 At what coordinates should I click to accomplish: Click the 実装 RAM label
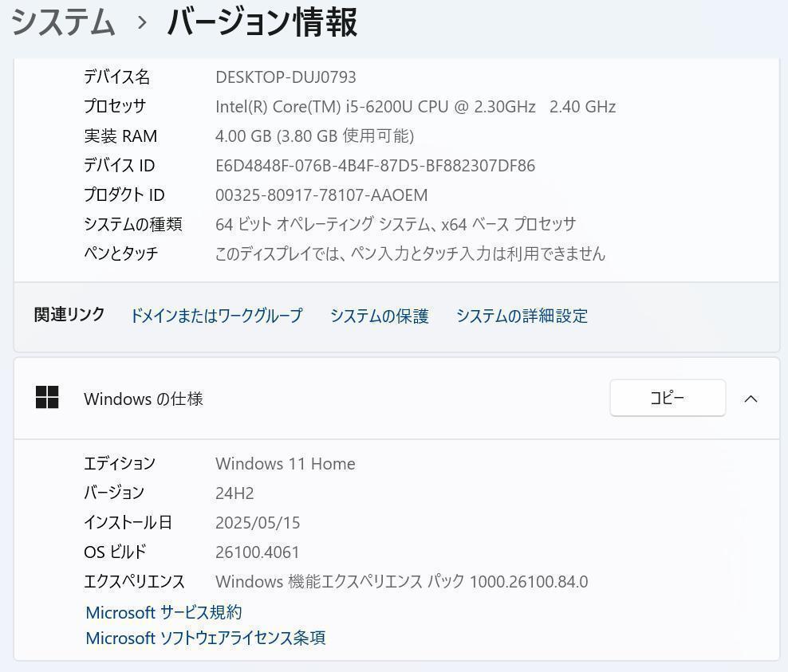coord(120,136)
